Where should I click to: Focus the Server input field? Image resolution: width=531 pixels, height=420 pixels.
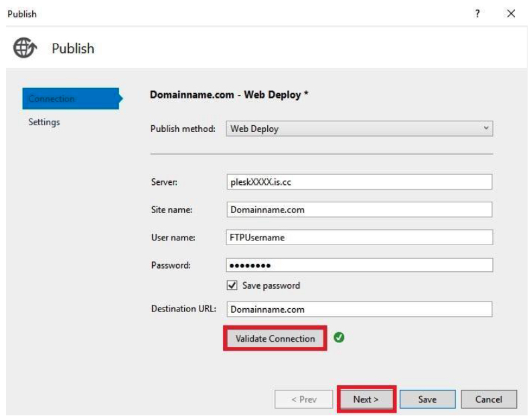click(360, 182)
